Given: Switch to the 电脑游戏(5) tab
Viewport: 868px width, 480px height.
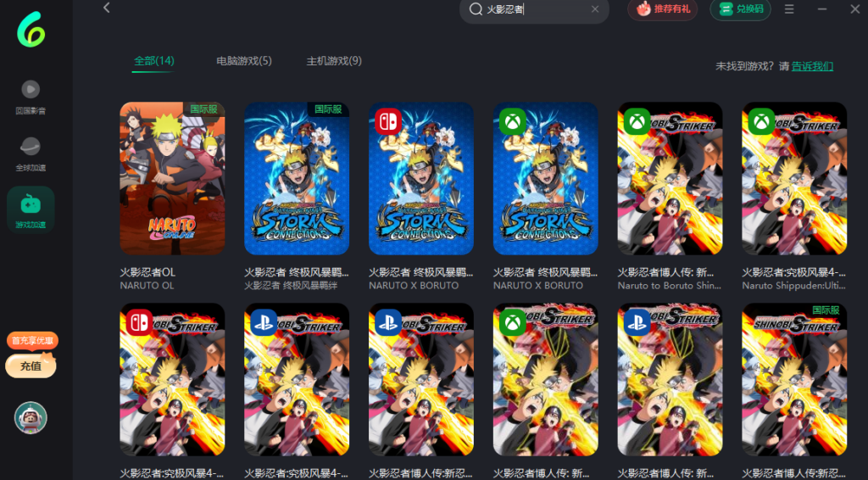Looking at the screenshot, I should click(x=244, y=61).
